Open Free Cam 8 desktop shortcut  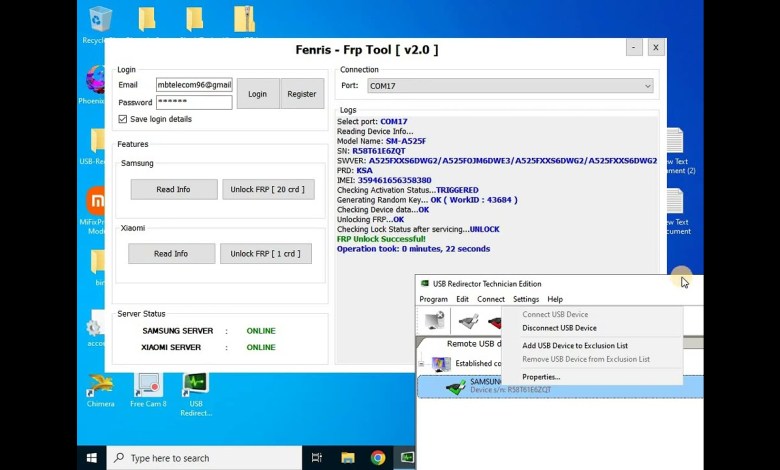(x=148, y=387)
